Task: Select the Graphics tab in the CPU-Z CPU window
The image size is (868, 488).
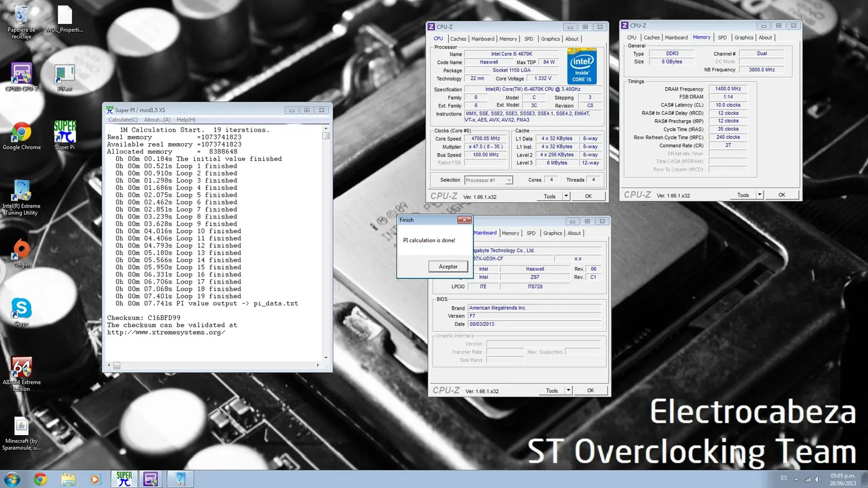Action: (x=550, y=39)
